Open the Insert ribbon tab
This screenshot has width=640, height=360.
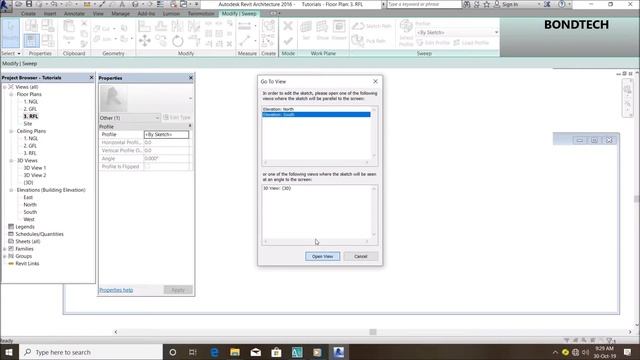(50, 13)
